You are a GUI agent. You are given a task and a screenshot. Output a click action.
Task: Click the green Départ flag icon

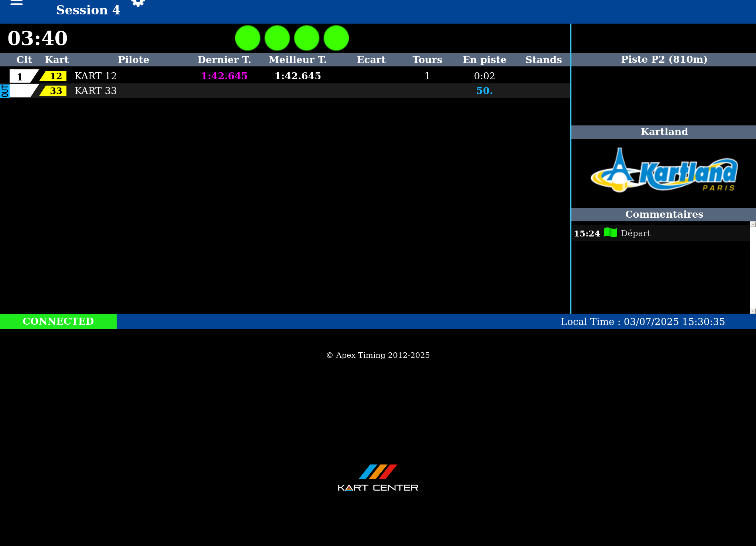[610, 233]
